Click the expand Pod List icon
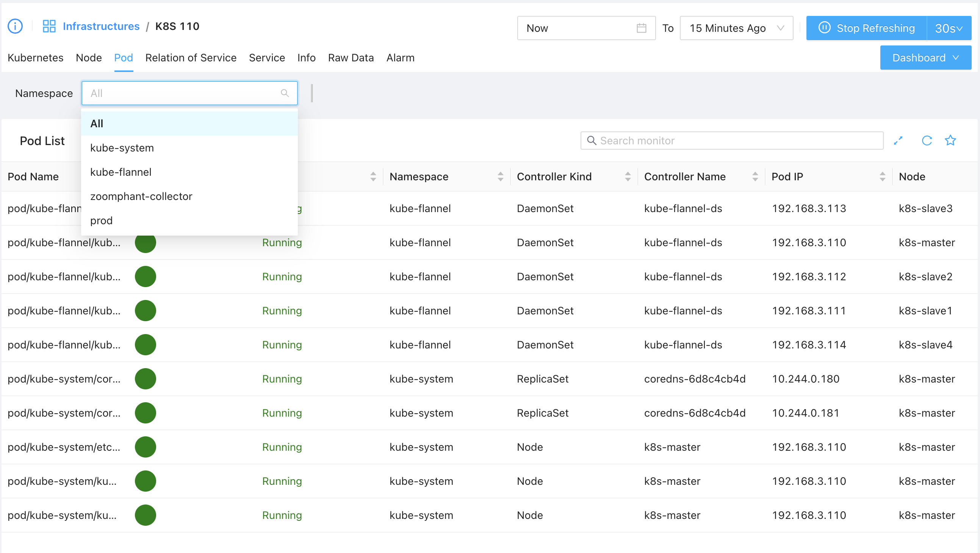 898,141
